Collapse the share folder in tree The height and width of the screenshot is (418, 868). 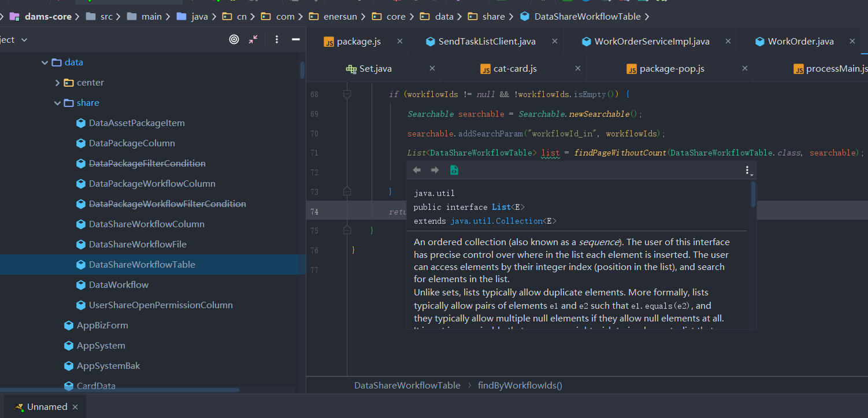pyautogui.click(x=57, y=103)
